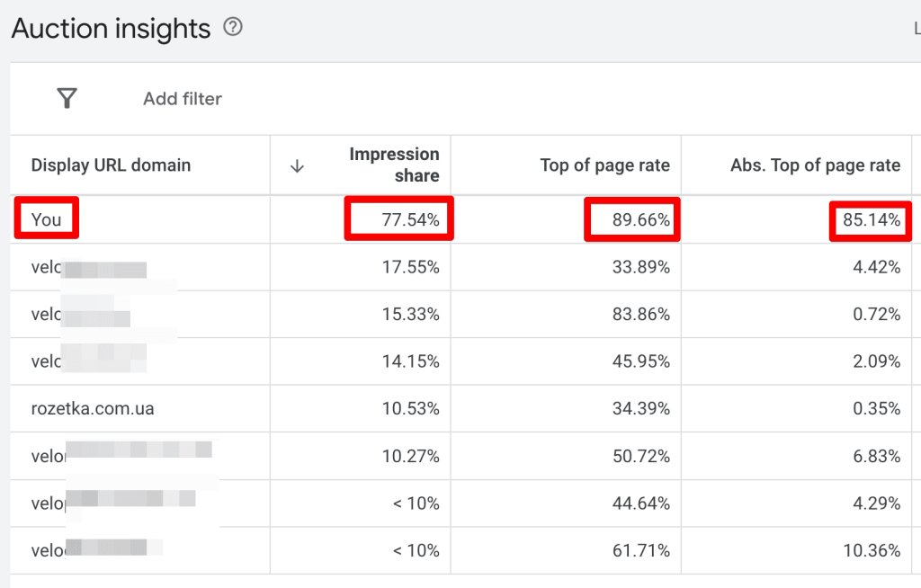Click the Display URL domain column header
921x588 pixels.
[x=111, y=165]
